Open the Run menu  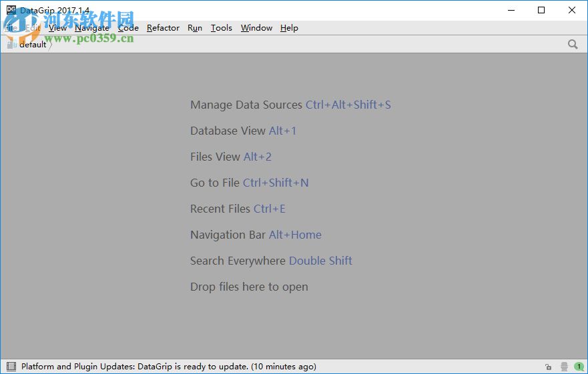(x=195, y=28)
